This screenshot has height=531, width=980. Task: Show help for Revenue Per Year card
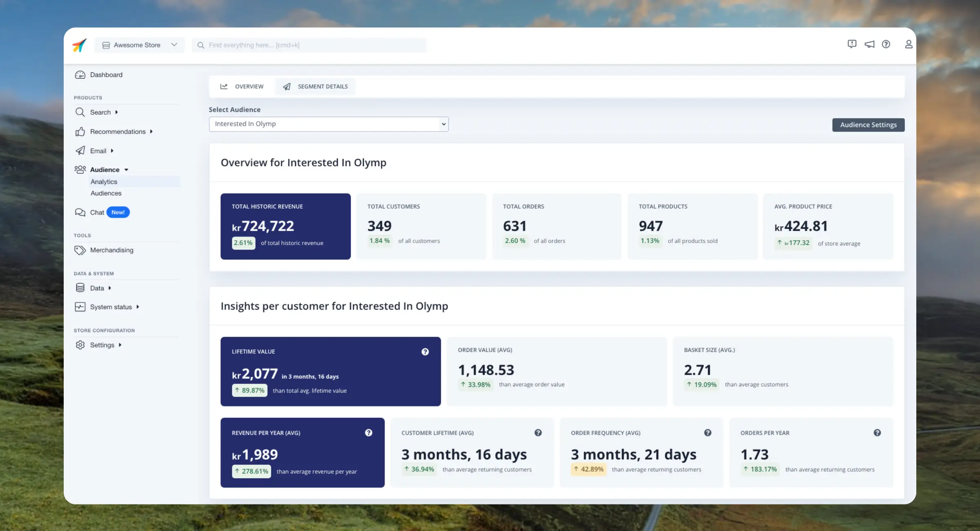coord(369,433)
